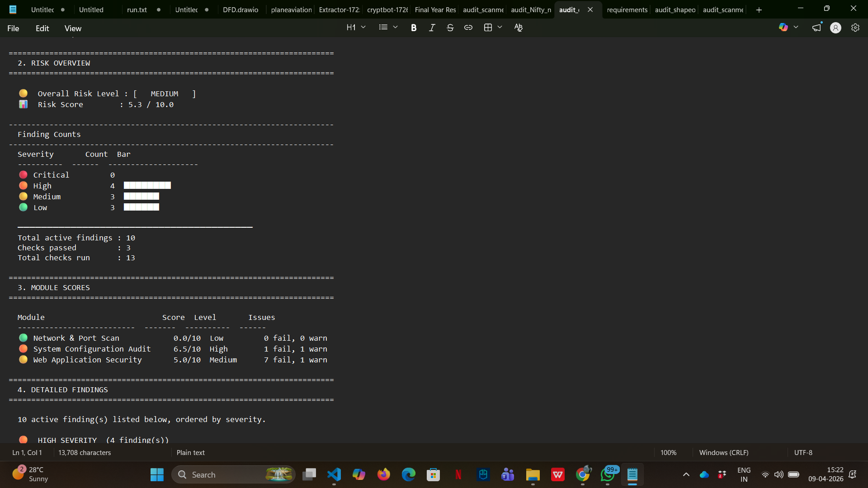The height and width of the screenshot is (488, 868).
Task: Open the Copilot dropdown menu
Action: [796, 28]
